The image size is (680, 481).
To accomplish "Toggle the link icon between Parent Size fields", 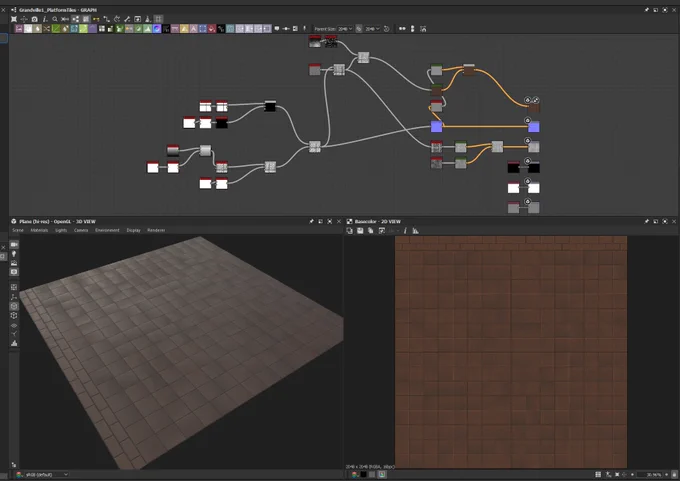I will click(x=359, y=29).
